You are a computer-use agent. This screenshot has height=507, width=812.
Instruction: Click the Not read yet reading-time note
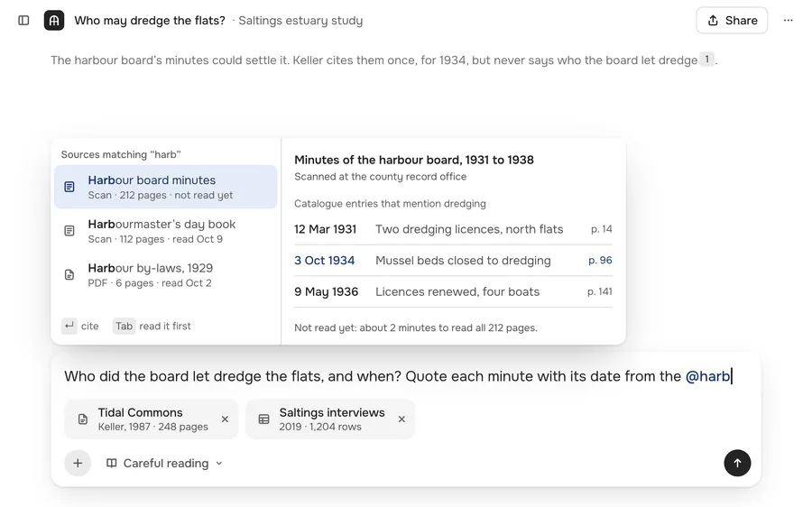coord(416,327)
